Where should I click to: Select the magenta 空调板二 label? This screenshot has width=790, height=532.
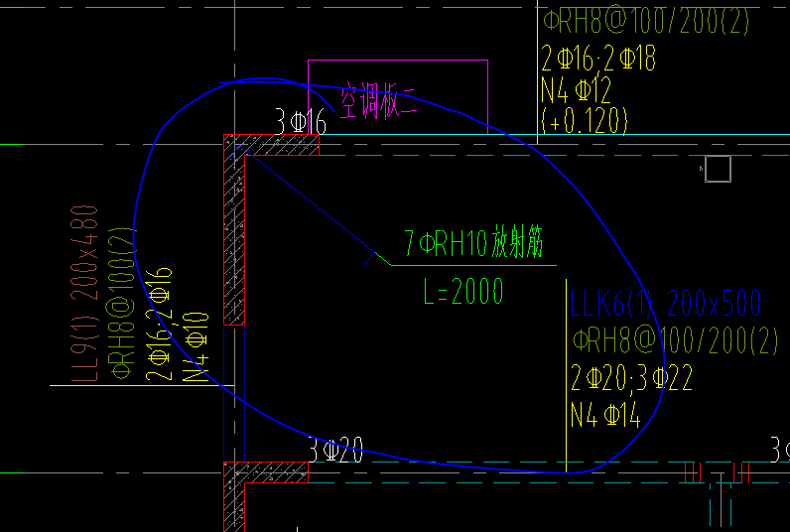pos(378,103)
